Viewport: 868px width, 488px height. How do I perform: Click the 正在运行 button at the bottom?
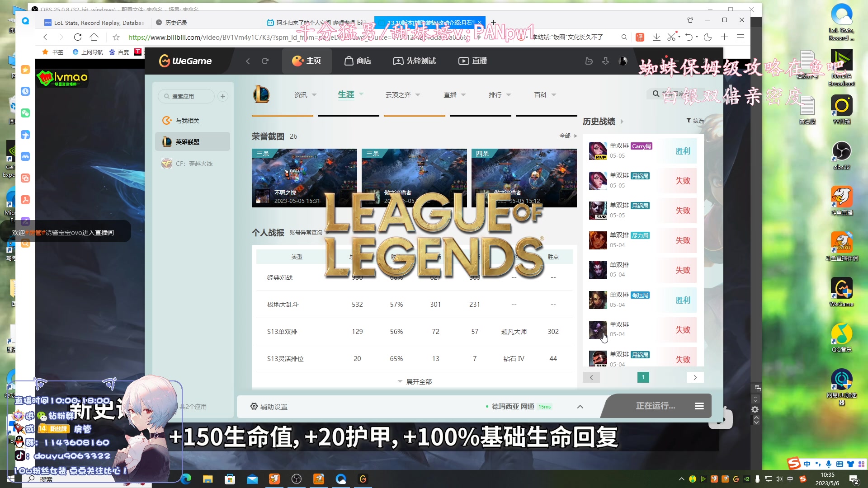655,406
